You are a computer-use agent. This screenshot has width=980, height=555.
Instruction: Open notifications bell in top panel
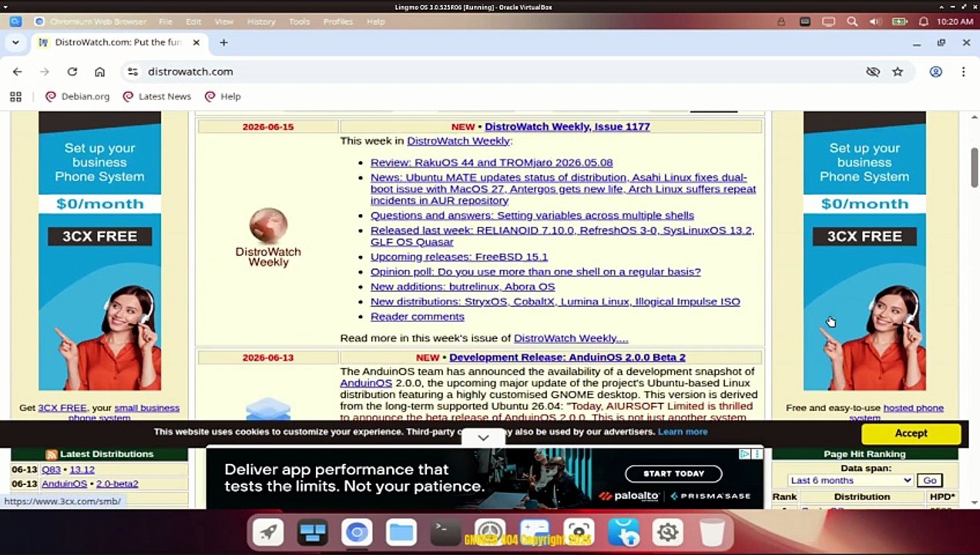tap(923, 22)
